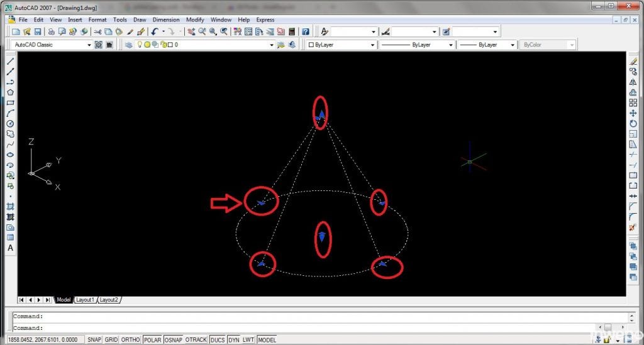Go to the last layout tab arrow
644x345 pixels.
48,300
